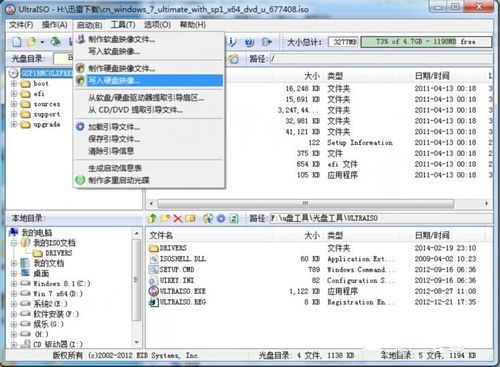Click the blue gear icon in local toolbar
The height and width of the screenshot is (367, 500).
tap(221, 218)
